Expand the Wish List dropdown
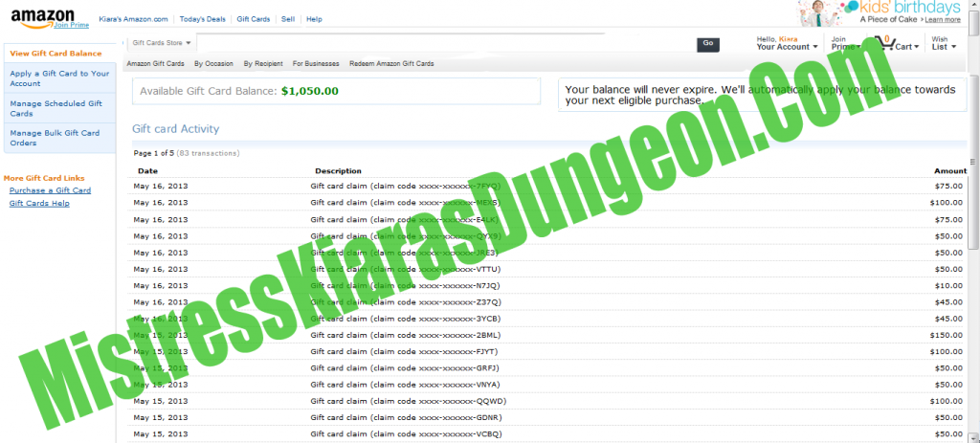The height and width of the screenshot is (443, 980). pyautogui.click(x=944, y=43)
